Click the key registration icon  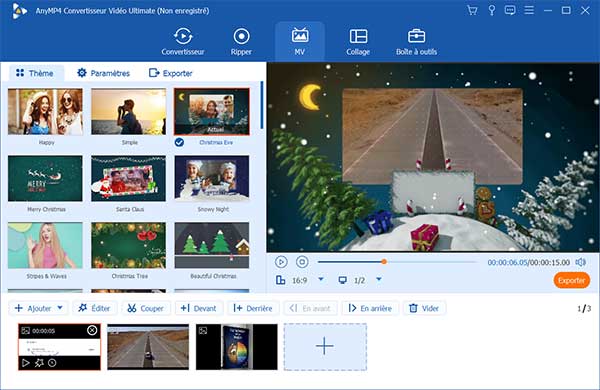[x=492, y=10]
